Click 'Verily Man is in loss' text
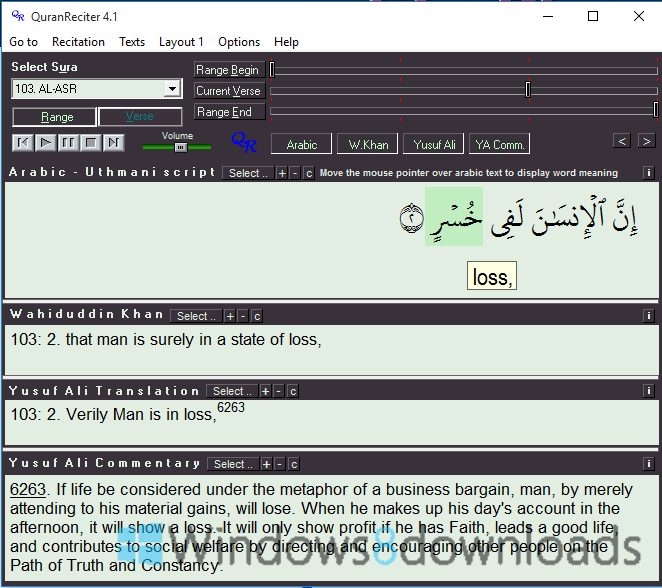 click(139, 415)
